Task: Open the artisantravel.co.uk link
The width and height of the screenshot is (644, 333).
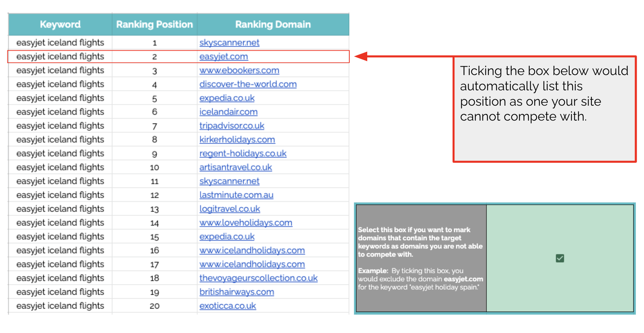Action: click(236, 168)
